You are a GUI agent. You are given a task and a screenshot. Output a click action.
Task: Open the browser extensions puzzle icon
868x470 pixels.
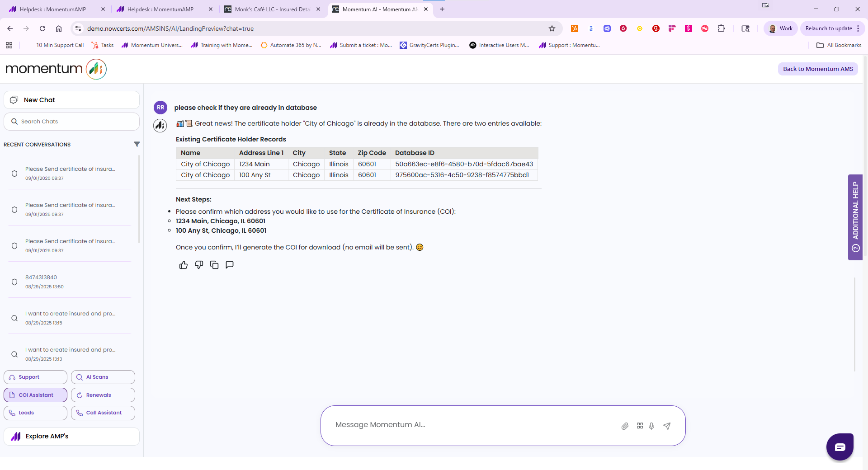pos(721,28)
